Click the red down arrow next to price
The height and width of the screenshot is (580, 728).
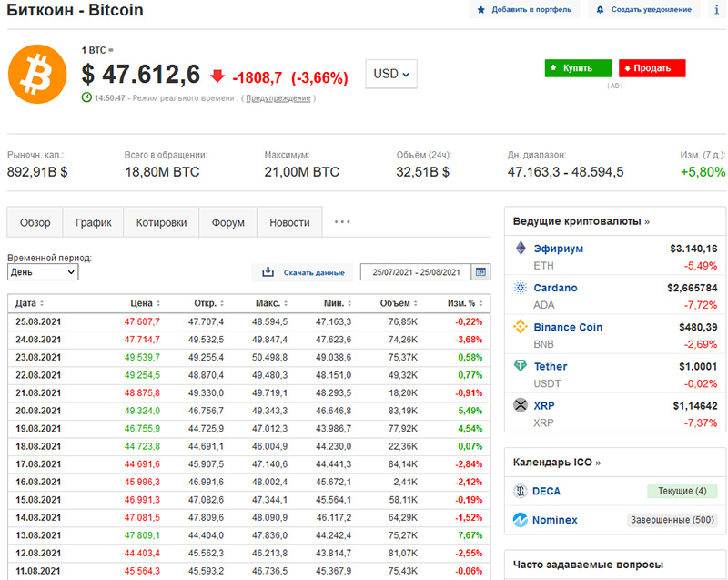coord(217,76)
